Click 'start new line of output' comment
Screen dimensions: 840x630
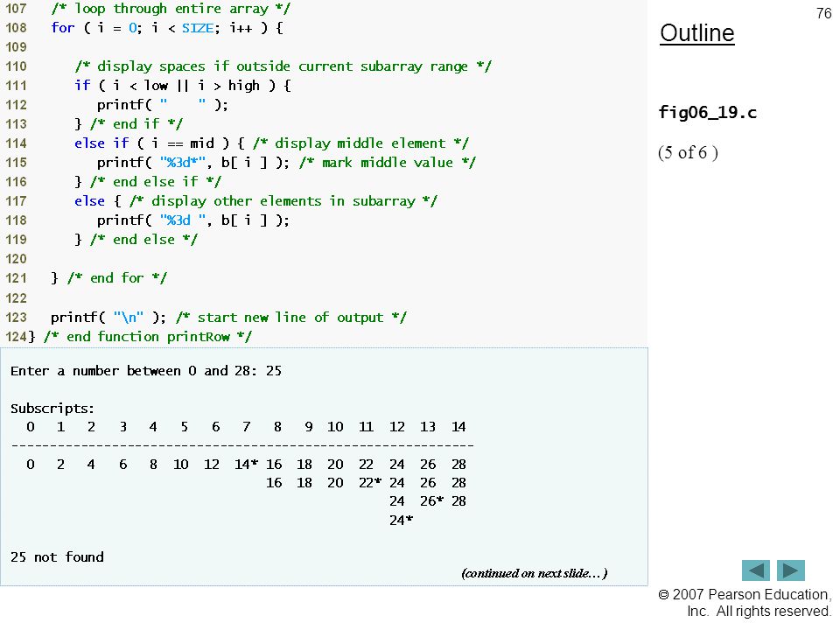coord(290,318)
